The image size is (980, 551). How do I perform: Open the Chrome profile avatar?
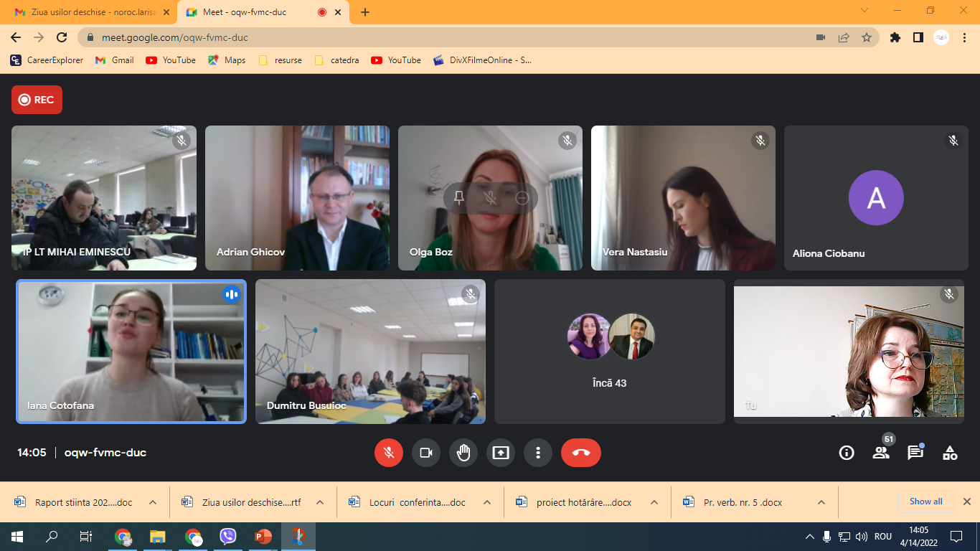pos(941,37)
